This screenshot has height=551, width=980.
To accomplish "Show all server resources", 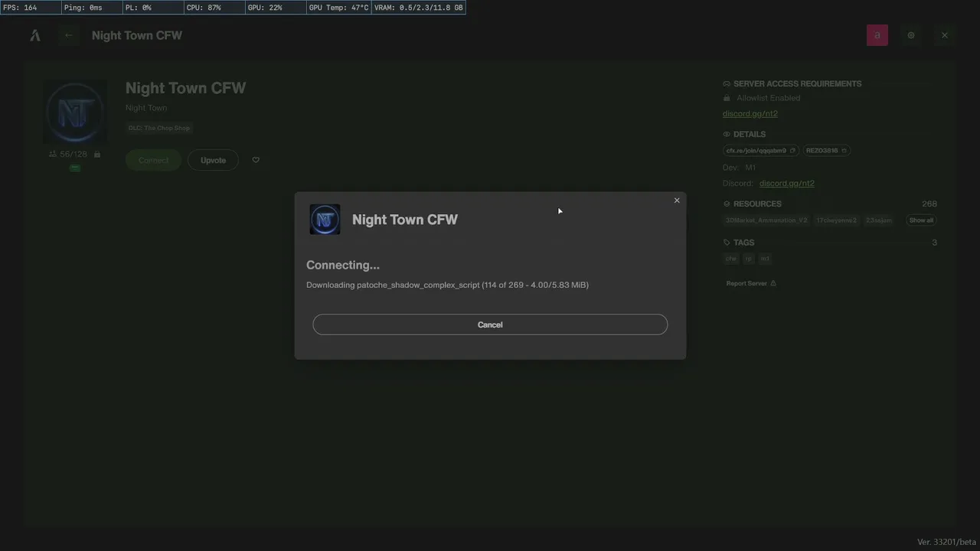I will pyautogui.click(x=921, y=220).
